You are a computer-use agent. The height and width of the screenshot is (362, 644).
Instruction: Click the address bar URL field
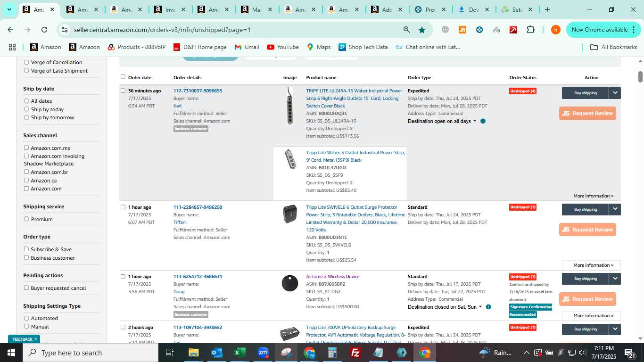pos(236,30)
